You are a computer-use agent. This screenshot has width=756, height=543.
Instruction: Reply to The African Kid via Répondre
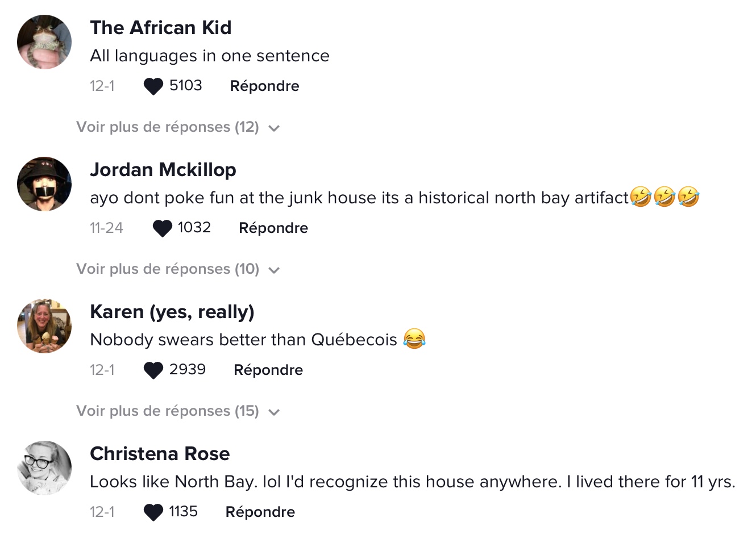pyautogui.click(x=264, y=86)
